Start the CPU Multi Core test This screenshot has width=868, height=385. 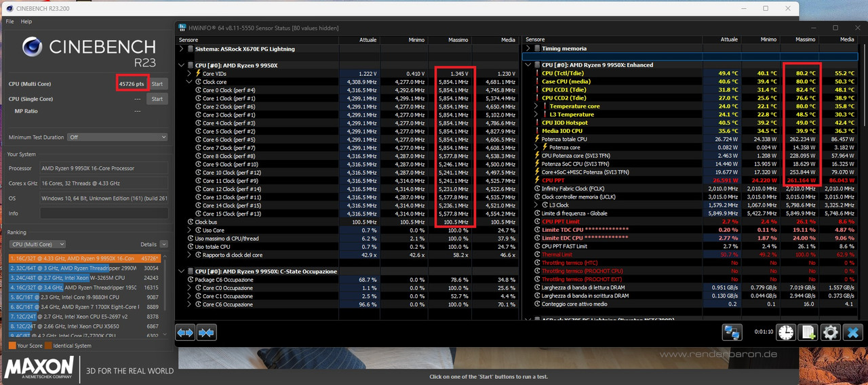pyautogui.click(x=157, y=84)
